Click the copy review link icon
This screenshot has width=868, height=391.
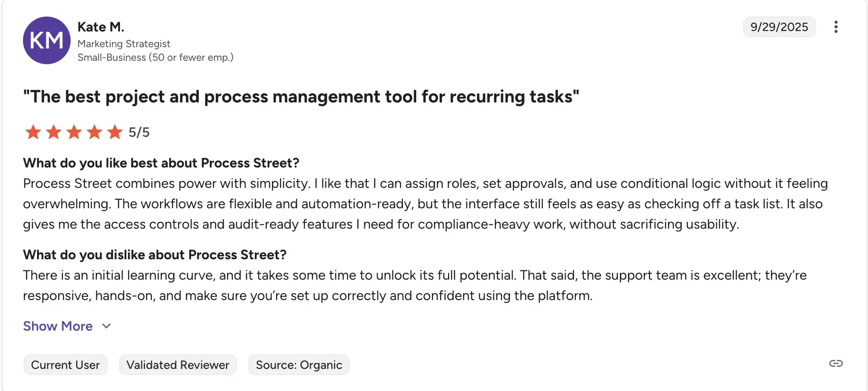coord(836,364)
